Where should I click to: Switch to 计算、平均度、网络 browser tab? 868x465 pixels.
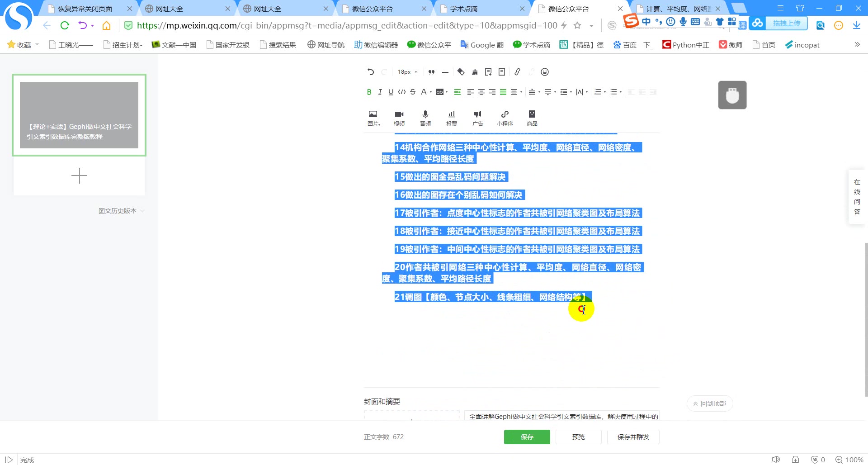(679, 9)
